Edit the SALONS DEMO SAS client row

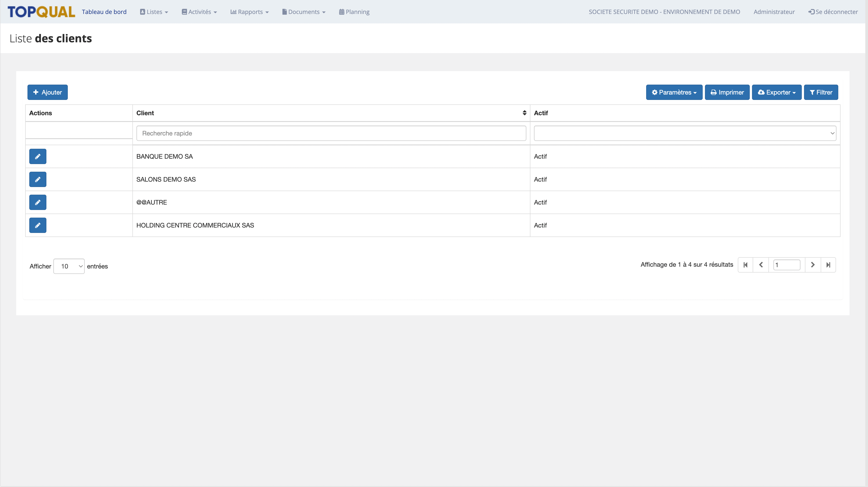38,179
